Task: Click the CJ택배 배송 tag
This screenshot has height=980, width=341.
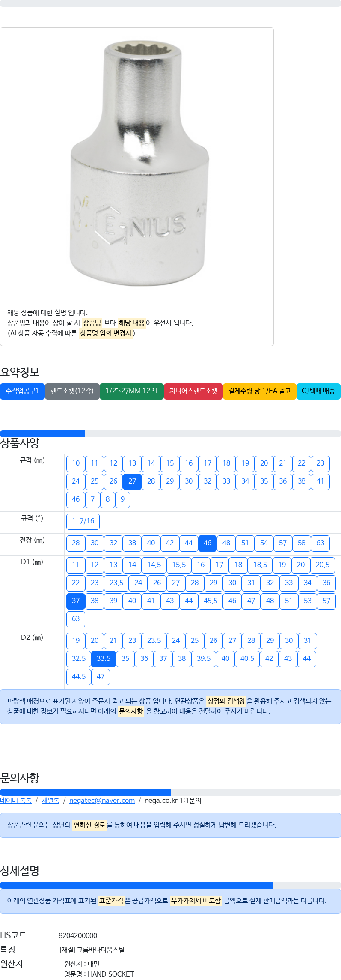Action: (x=318, y=391)
